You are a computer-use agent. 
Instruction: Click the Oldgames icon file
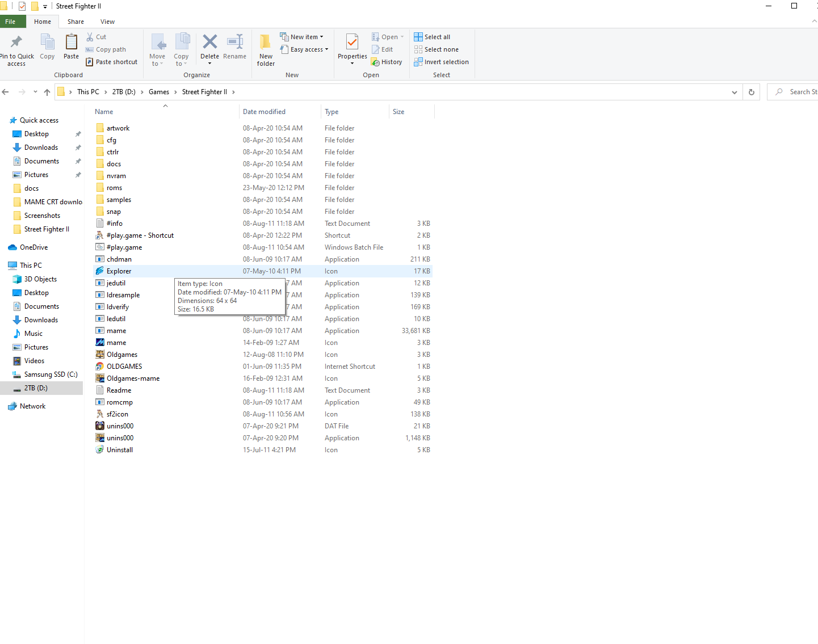[100, 355]
